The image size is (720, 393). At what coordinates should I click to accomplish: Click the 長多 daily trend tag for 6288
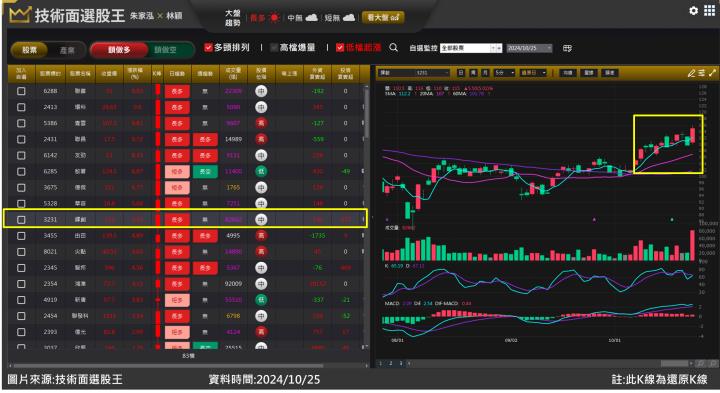(x=177, y=91)
